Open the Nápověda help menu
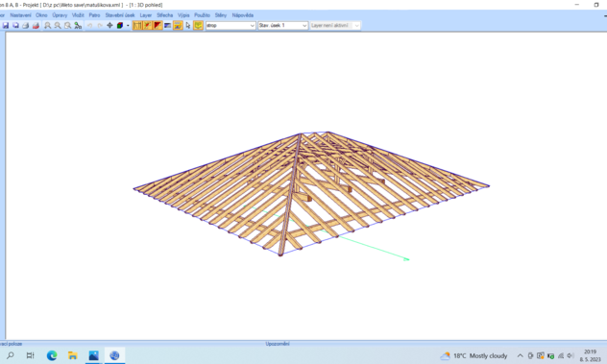607x364 pixels. click(x=243, y=15)
